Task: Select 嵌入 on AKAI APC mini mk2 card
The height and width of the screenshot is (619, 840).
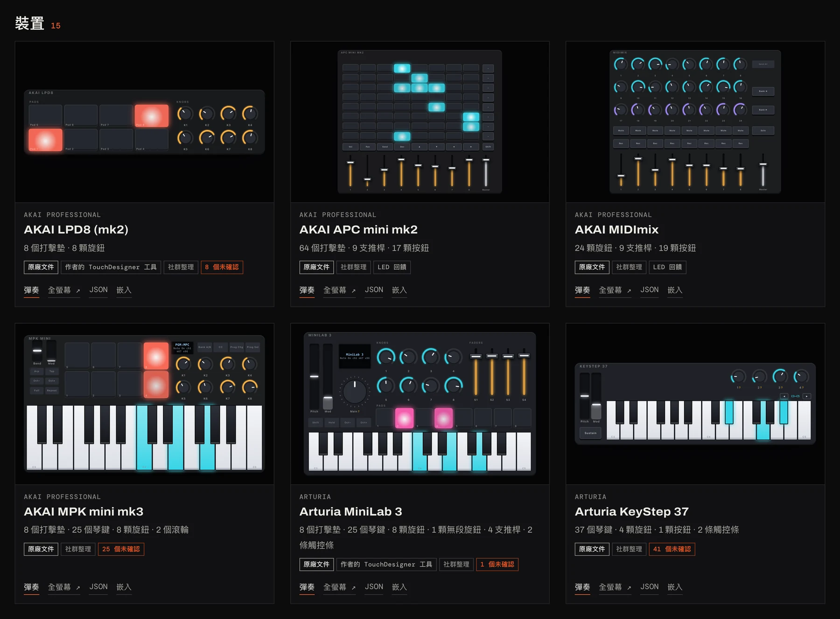Action: tap(399, 290)
